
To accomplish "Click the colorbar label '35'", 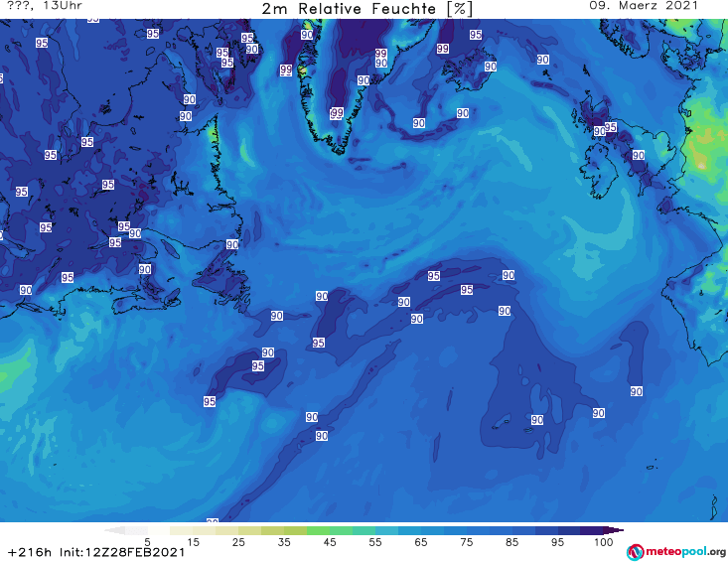I will 284,541.
